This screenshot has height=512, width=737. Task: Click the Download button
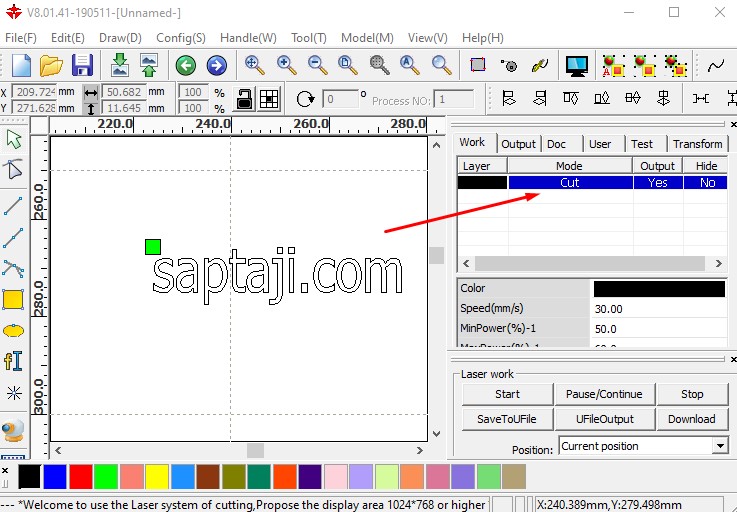[692, 419]
